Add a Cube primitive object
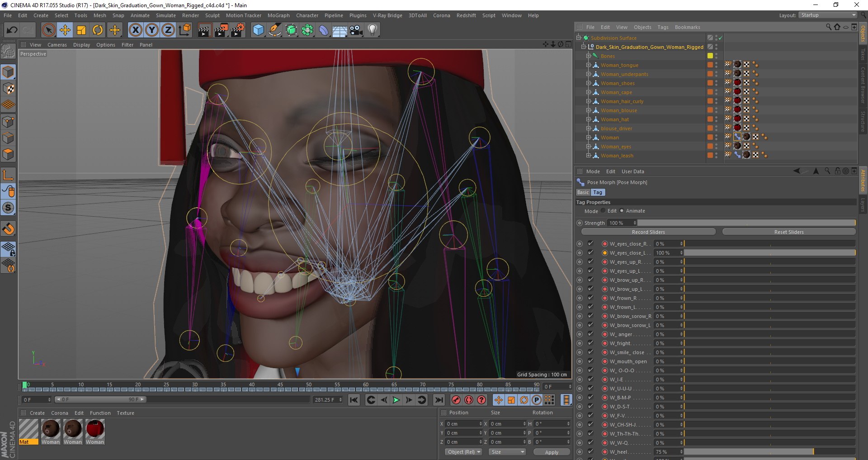This screenshot has width=868, height=460. [258, 30]
